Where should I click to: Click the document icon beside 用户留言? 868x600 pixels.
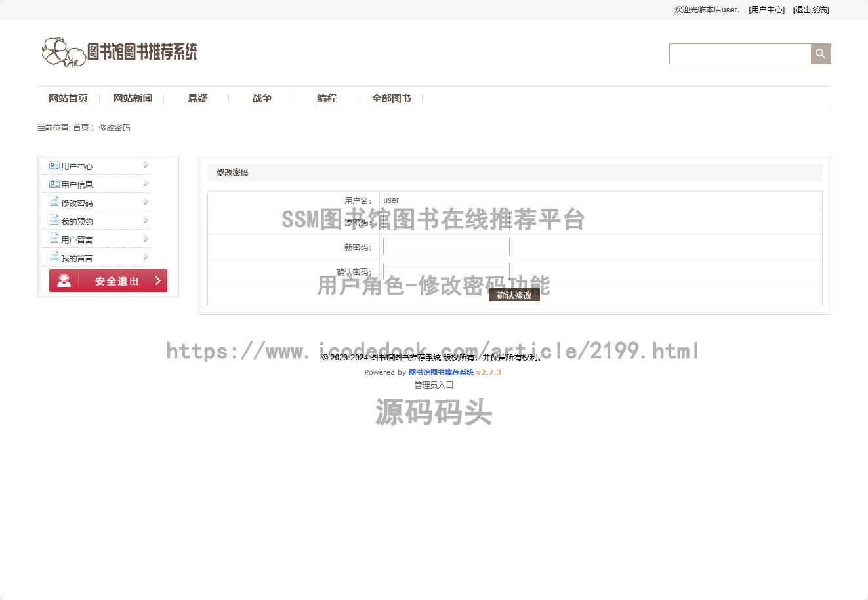point(54,238)
